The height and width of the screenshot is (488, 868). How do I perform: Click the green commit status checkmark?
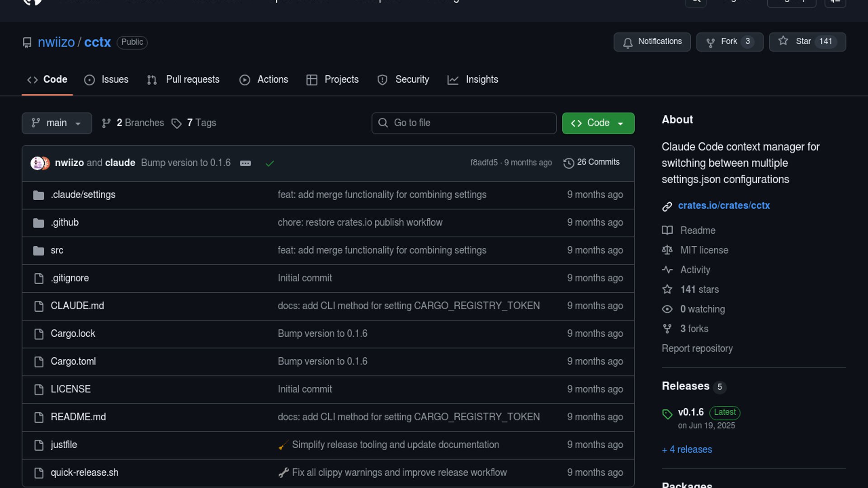pyautogui.click(x=270, y=163)
